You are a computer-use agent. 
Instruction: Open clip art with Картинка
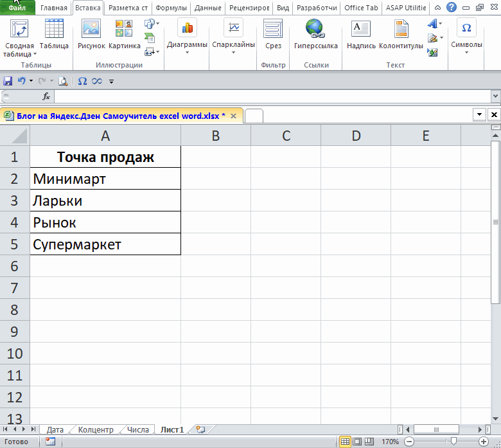pos(125,35)
